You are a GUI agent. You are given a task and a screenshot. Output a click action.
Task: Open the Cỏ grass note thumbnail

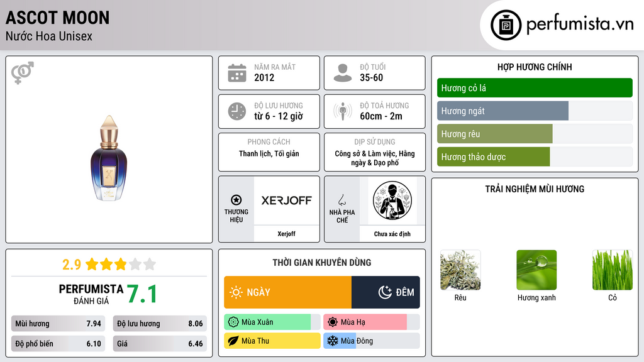coord(613,270)
